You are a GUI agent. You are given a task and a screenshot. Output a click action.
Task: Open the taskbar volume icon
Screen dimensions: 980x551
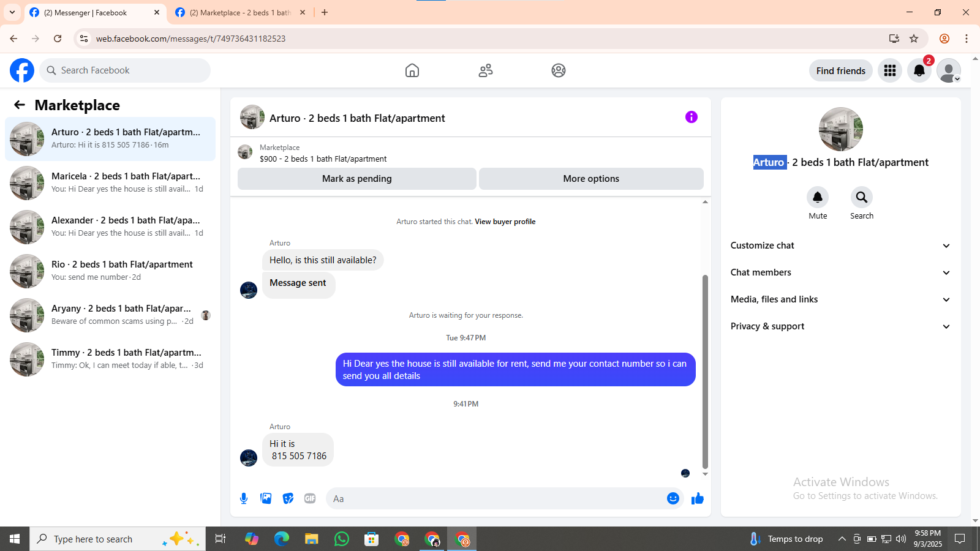coord(901,539)
